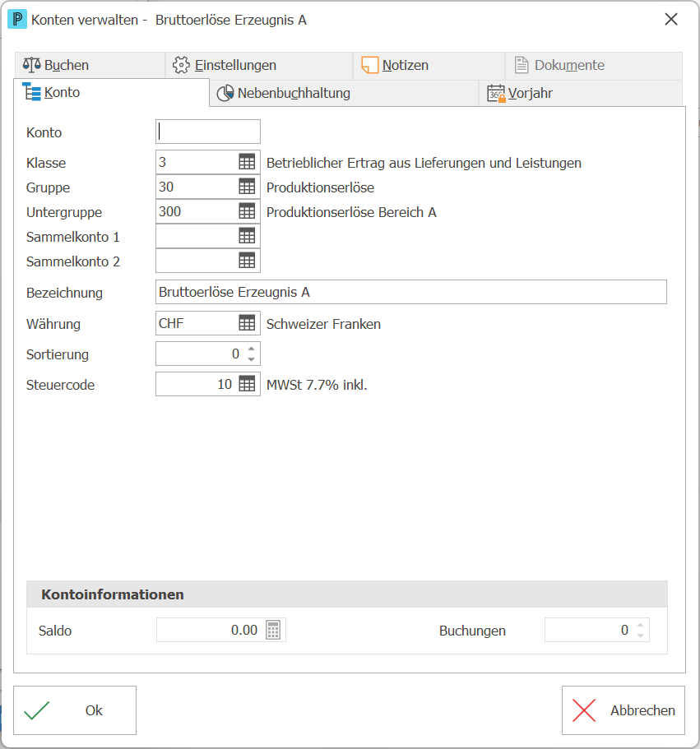Open the Untergruppe lookup table icon
Viewport: 700px width, 749px height.
tap(247, 211)
